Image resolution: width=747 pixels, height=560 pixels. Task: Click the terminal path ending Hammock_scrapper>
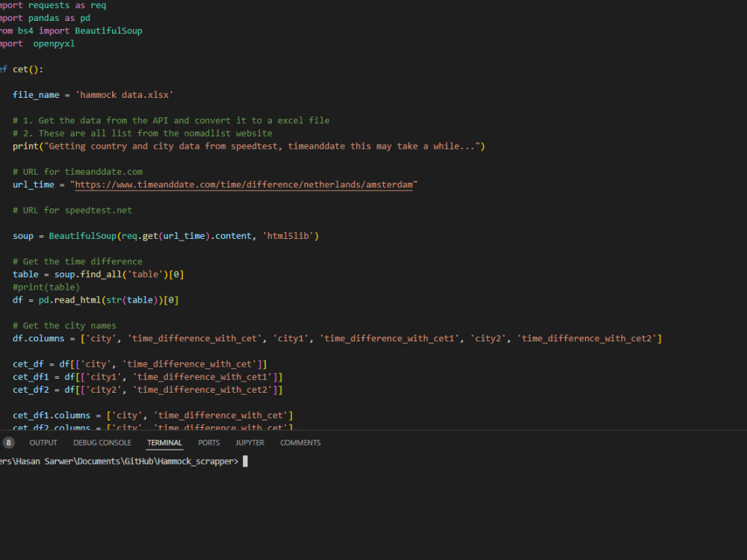click(119, 461)
